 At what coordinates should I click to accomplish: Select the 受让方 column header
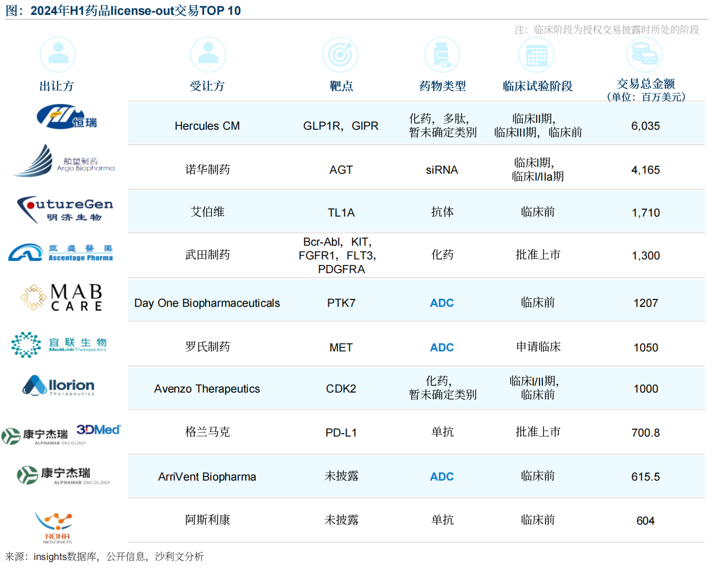click(207, 86)
